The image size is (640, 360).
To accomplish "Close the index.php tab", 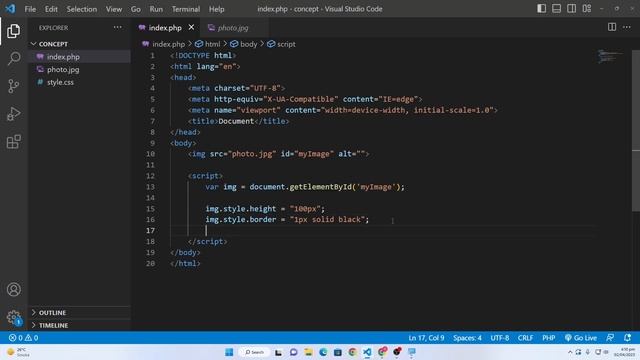I will [x=191, y=27].
